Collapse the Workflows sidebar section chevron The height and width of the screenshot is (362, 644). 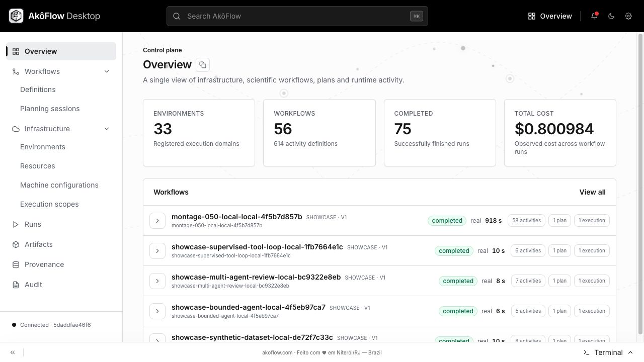pos(107,71)
